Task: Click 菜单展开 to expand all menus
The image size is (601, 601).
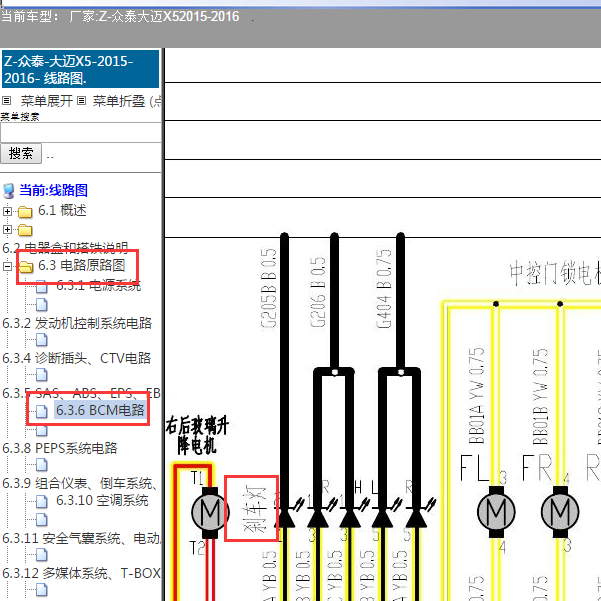Action: tap(46, 101)
